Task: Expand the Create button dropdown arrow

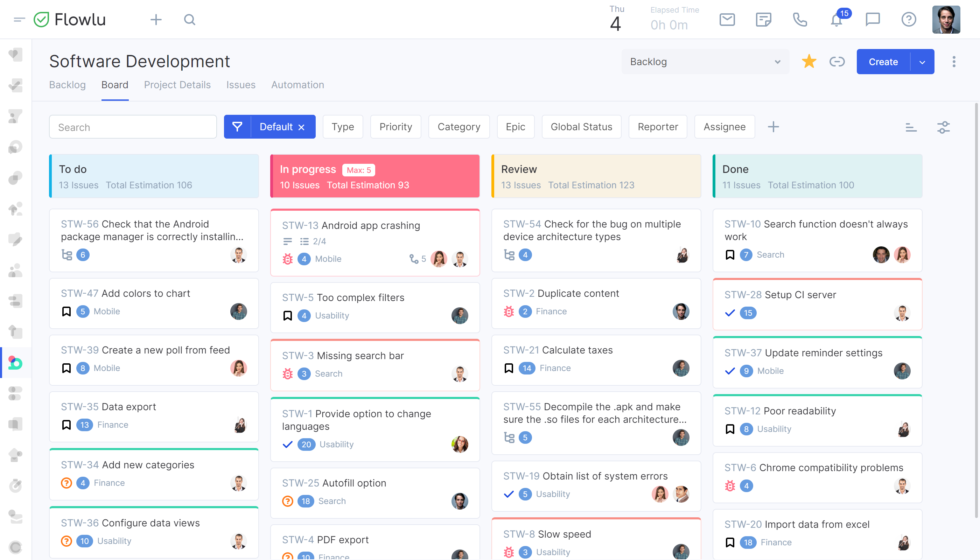Action: [922, 62]
